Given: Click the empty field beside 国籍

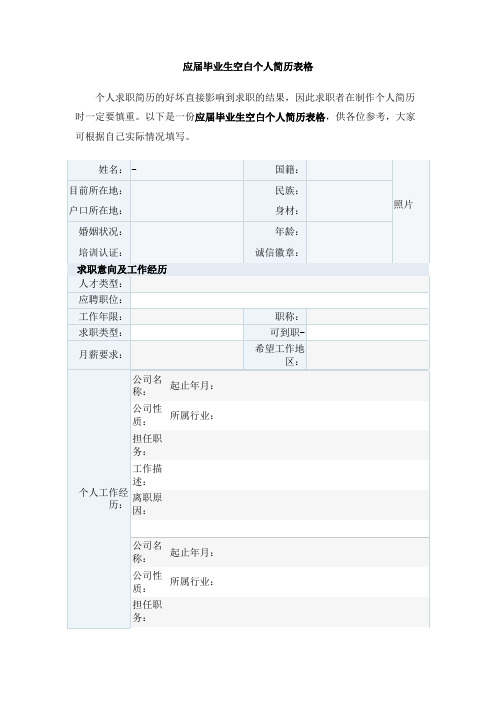Looking at the screenshot, I should point(349,170).
